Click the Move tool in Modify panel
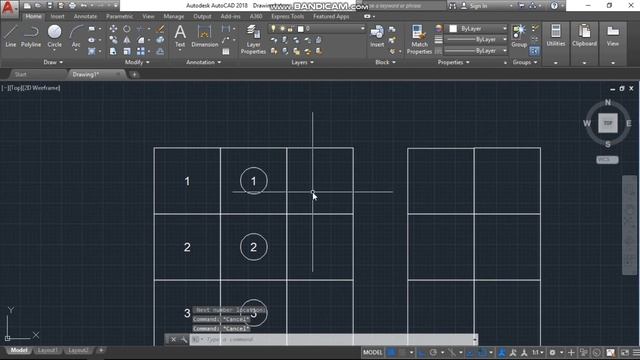640x360 pixels. pos(113,29)
